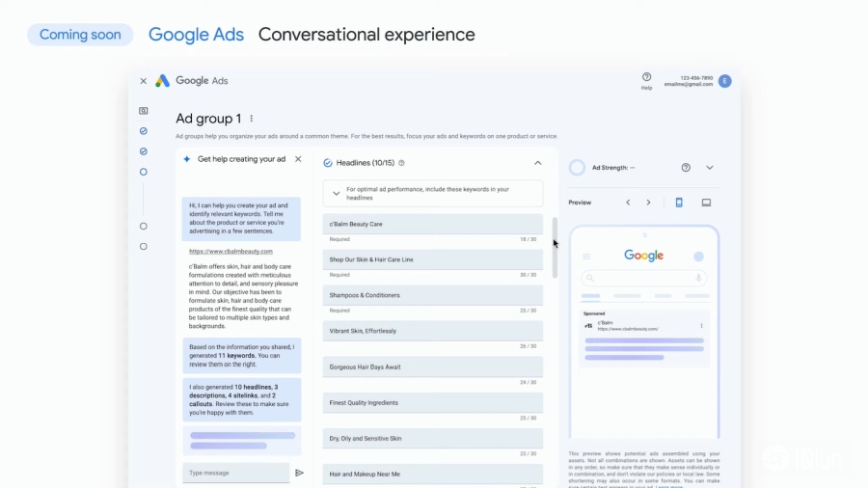Show the previous ad preview
The width and height of the screenshot is (868, 488).
[x=628, y=203]
